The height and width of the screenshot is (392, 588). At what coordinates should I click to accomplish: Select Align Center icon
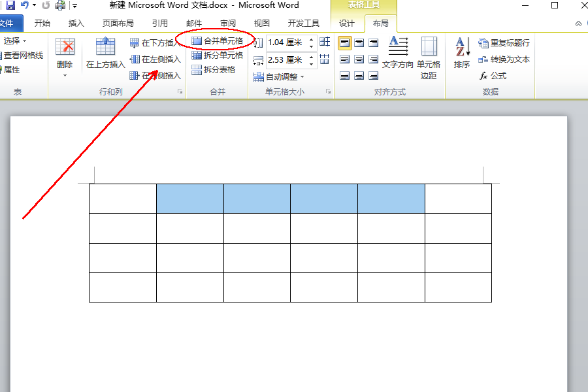coord(359,59)
